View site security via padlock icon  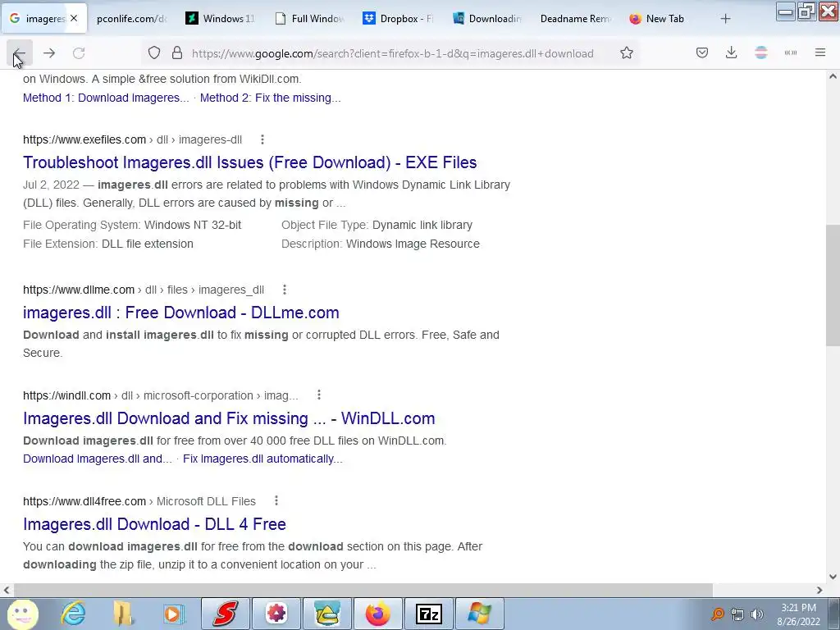(x=177, y=53)
